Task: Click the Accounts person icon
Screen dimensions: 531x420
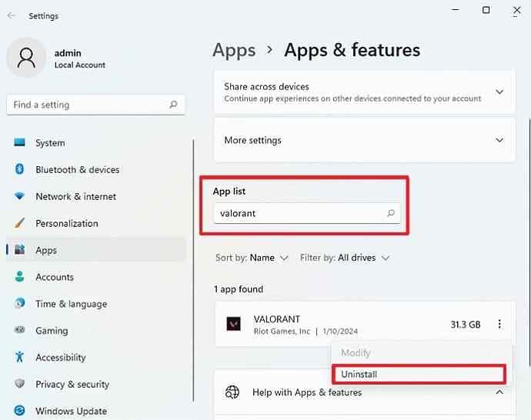Action: click(x=20, y=276)
